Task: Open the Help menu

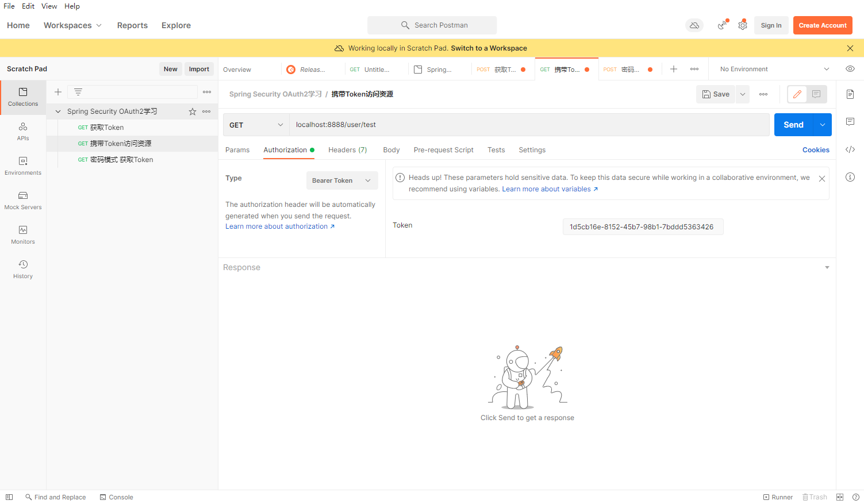Action: pos(72,6)
